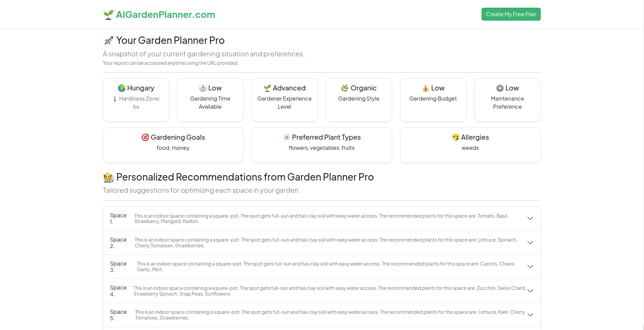Screen dimensions: 644x330
Task: Click the seedling logo icon
Action: [108, 15]
